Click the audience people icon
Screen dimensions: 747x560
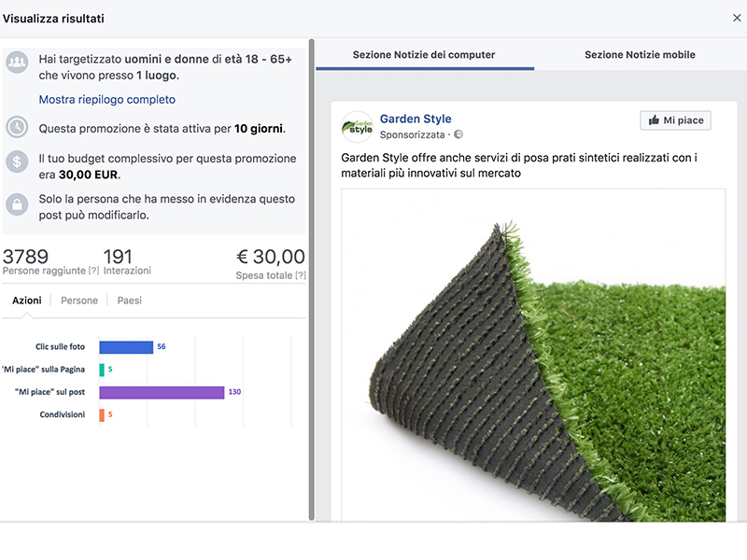click(x=17, y=63)
